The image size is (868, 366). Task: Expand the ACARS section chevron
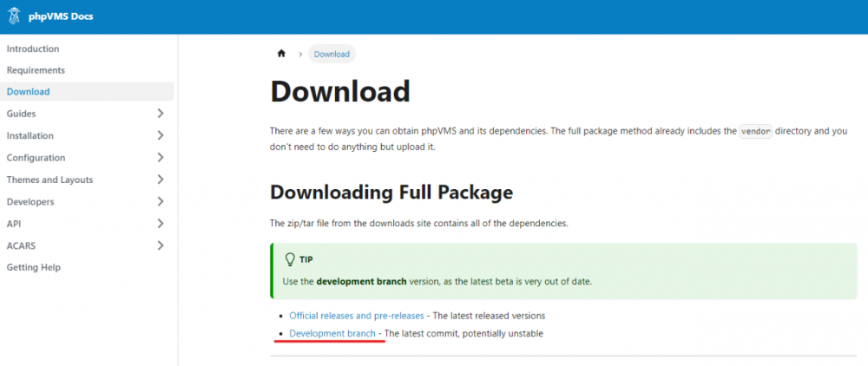[x=161, y=245]
